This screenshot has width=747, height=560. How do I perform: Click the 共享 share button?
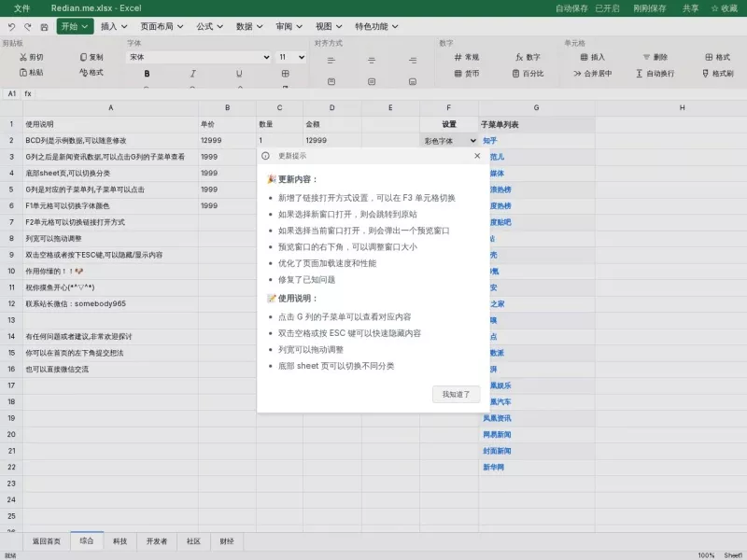[x=690, y=8]
